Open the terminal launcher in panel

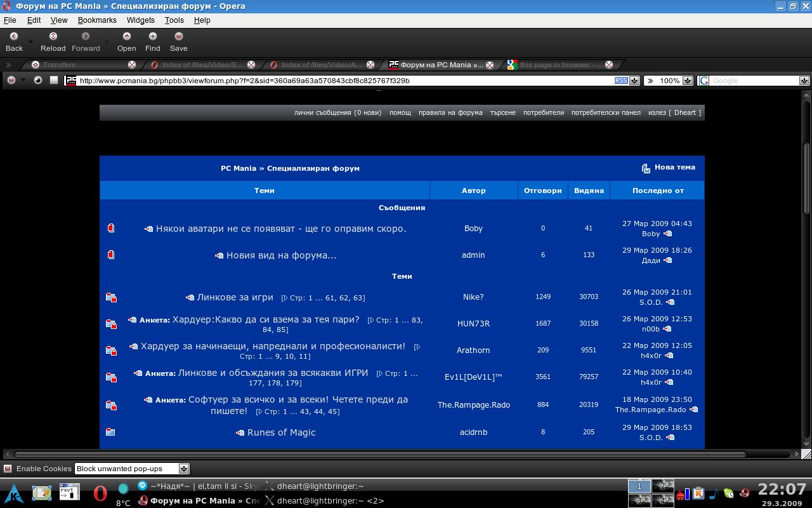[x=69, y=492]
